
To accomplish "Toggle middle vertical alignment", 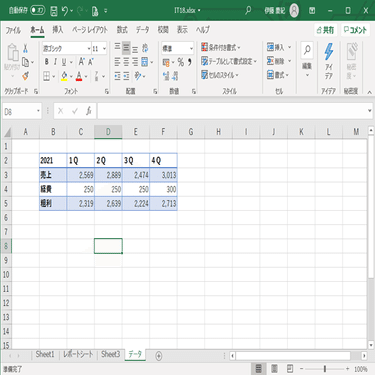I will [x=126, y=48].
